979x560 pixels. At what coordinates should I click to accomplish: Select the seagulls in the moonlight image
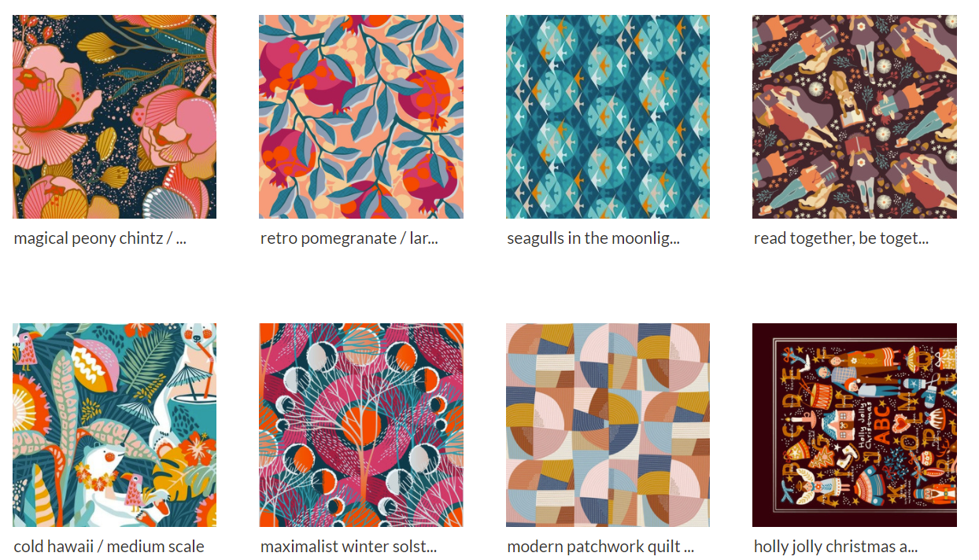[608, 116]
